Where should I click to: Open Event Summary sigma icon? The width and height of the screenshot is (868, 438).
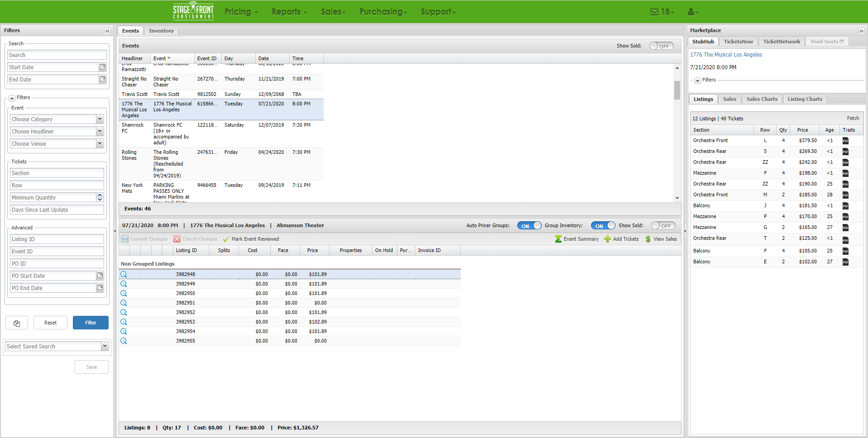coord(558,239)
